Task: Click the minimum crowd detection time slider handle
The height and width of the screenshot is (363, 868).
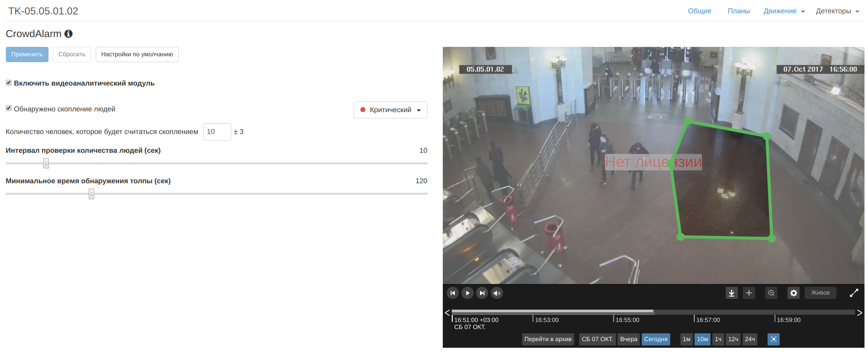Action: (x=91, y=194)
